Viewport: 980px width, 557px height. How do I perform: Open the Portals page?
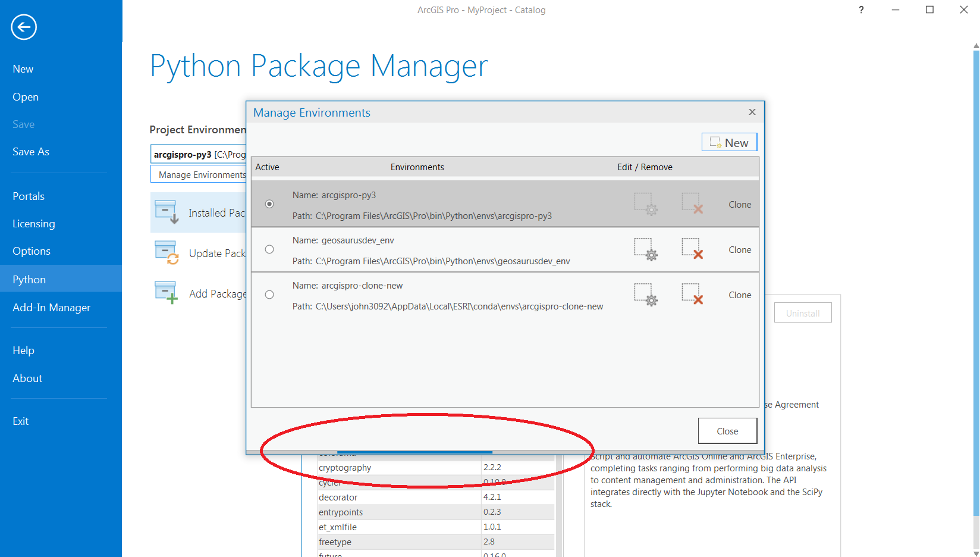coord(29,196)
